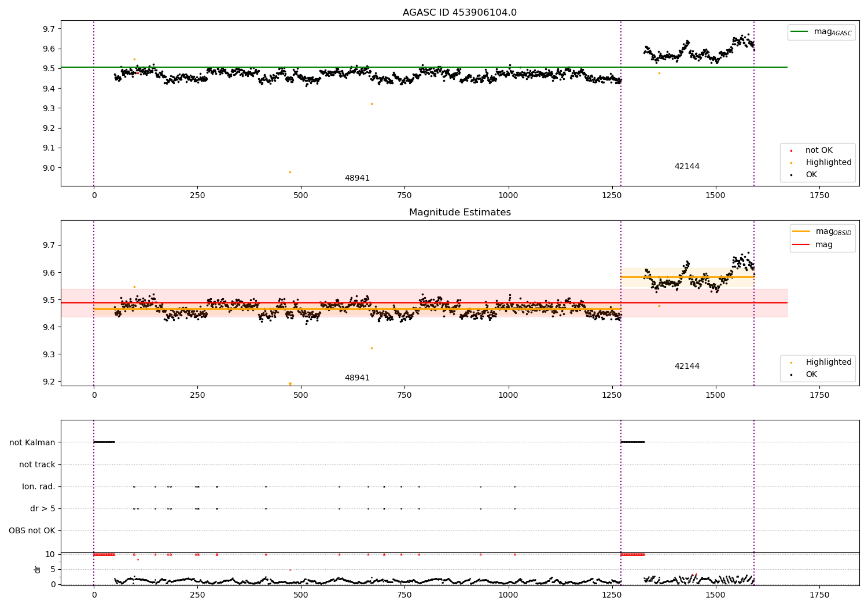Click y-axis tick '9.0' in the top plot
The image size is (868, 608).
49,168
